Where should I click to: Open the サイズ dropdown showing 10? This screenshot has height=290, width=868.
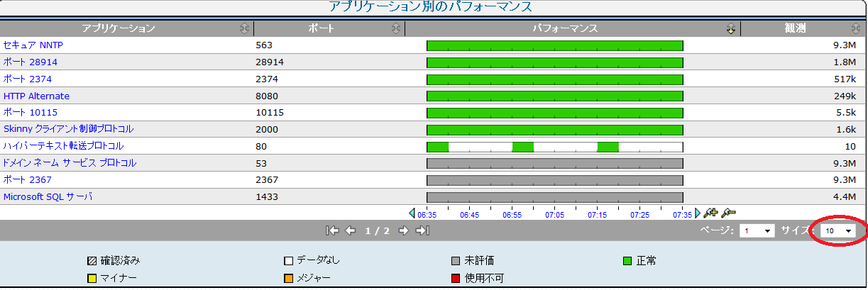[838, 230]
